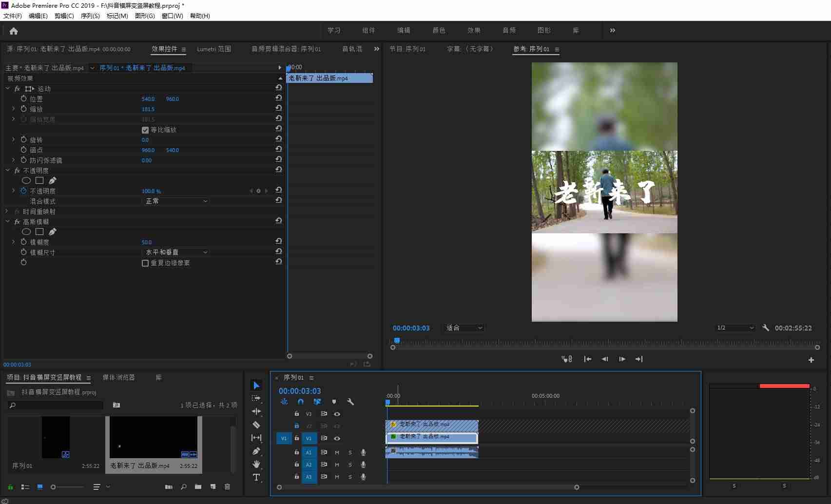Toggle stopwatch animation for 缩放

23,109
